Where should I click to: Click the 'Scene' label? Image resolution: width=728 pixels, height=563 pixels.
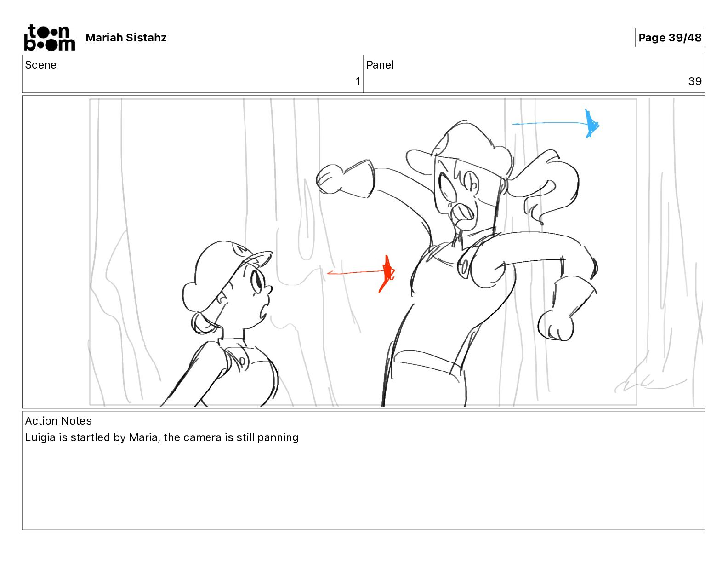[x=40, y=65]
